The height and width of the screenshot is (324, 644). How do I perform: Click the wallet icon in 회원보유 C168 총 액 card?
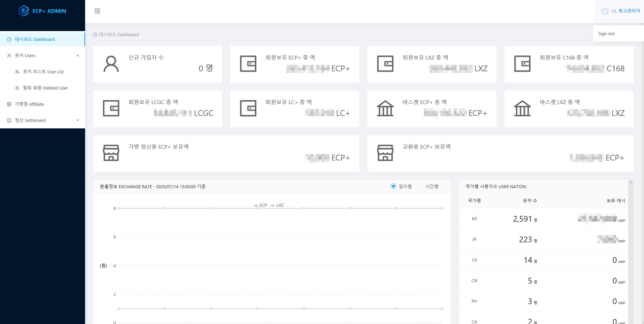click(522, 64)
